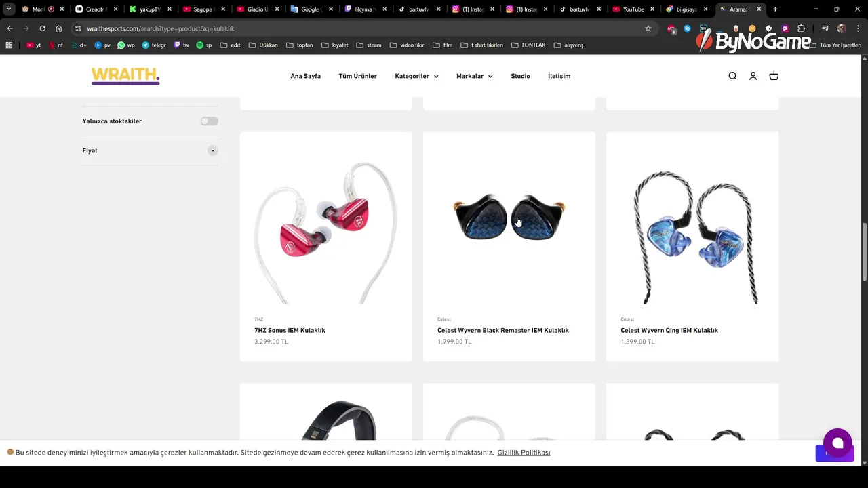Open the nf Netflix bookmark

coord(56,45)
